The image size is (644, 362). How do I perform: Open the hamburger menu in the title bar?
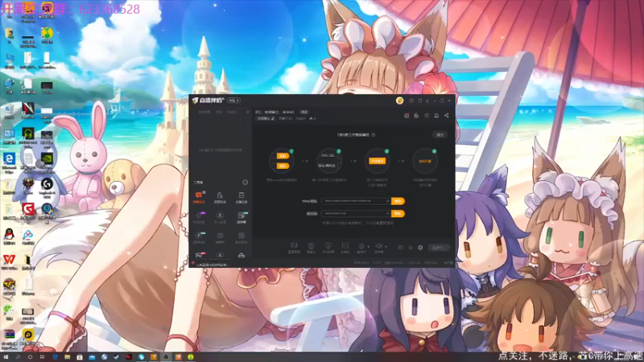(427, 101)
